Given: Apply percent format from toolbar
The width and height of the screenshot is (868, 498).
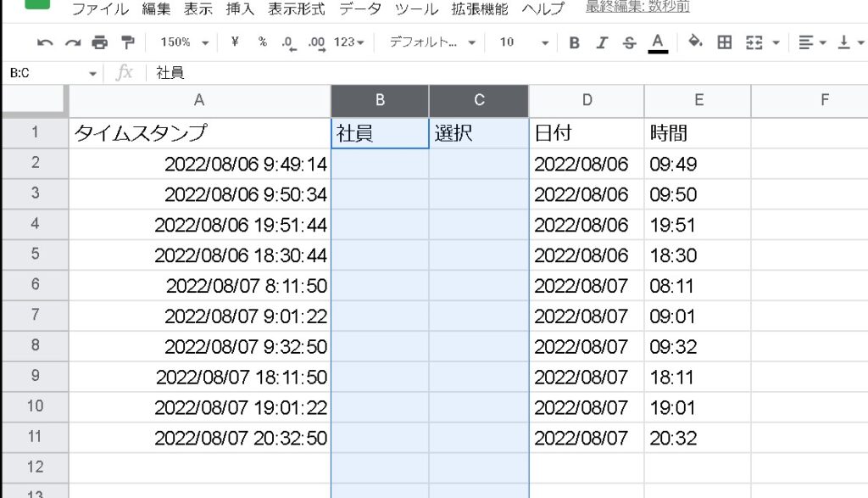Looking at the screenshot, I should [263, 42].
